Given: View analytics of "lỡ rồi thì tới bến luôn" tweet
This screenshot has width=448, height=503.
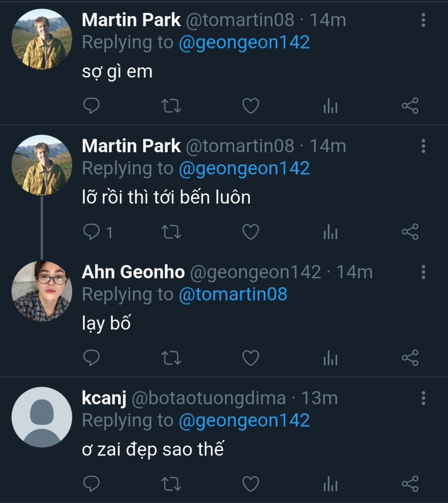Looking at the screenshot, I should coord(330,232).
